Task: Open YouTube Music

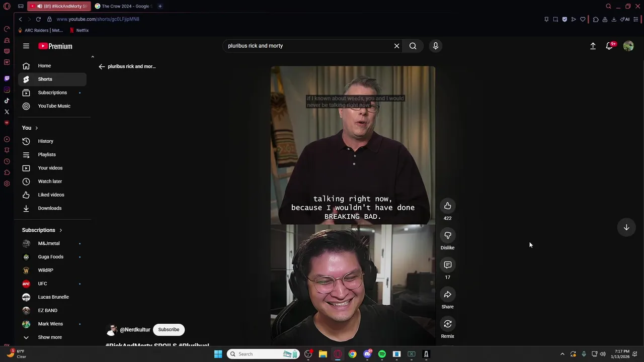Action: (x=52, y=106)
